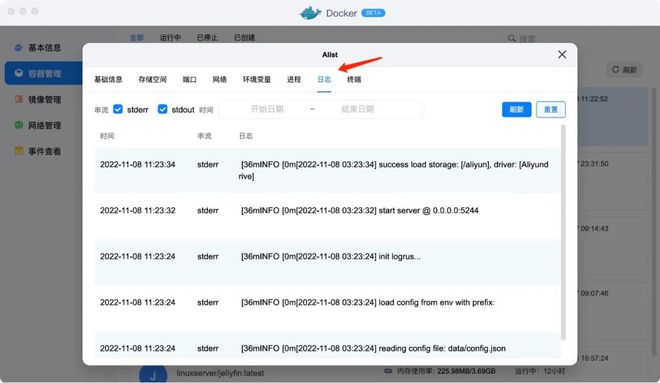
Task: Click the 开始日期 input field
Action: 267,109
